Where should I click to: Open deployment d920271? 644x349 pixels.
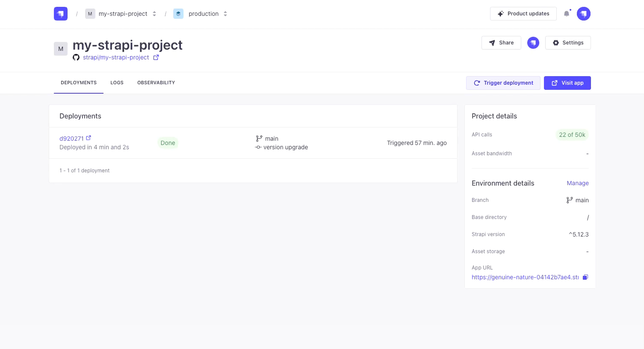point(71,139)
